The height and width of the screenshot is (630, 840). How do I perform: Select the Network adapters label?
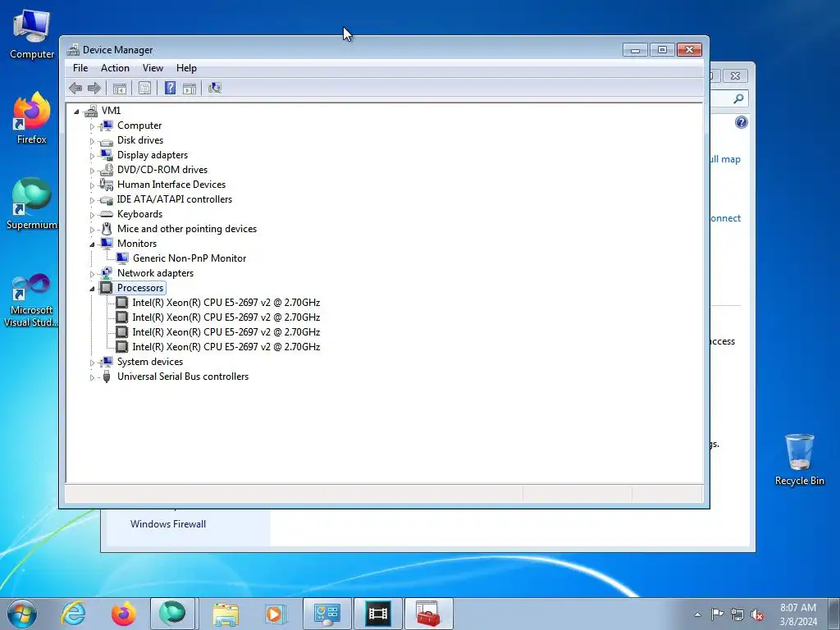click(x=155, y=273)
